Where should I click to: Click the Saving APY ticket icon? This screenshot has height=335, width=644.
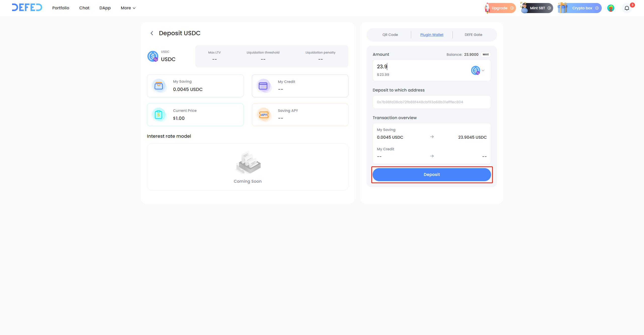264,115
